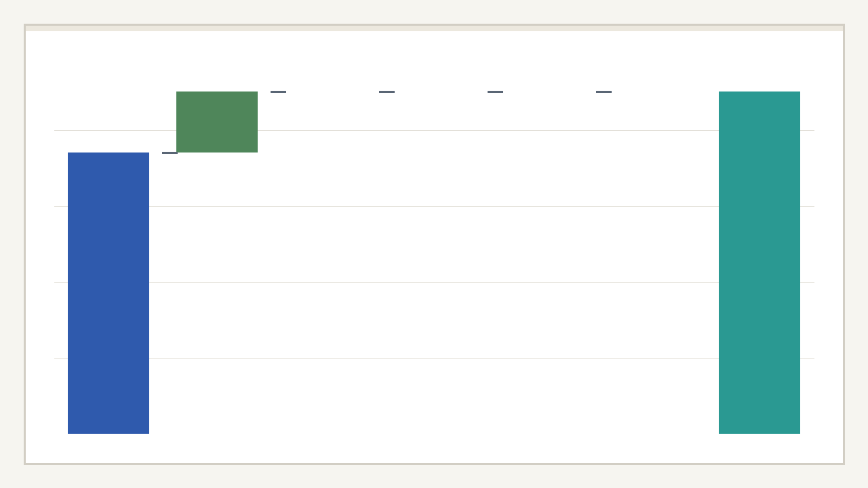This screenshot has height=488, width=868.
Task: Click the topmost horizontal gridline
Action: pos(434,130)
